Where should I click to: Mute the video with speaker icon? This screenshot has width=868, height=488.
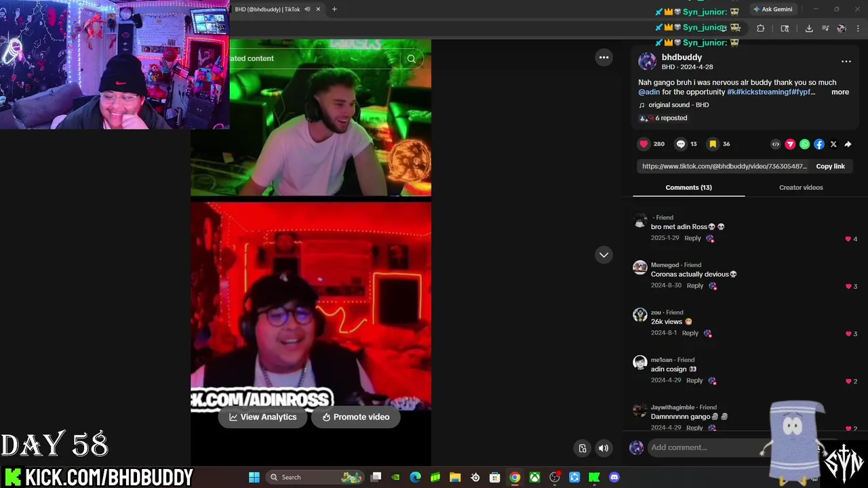pos(604,448)
